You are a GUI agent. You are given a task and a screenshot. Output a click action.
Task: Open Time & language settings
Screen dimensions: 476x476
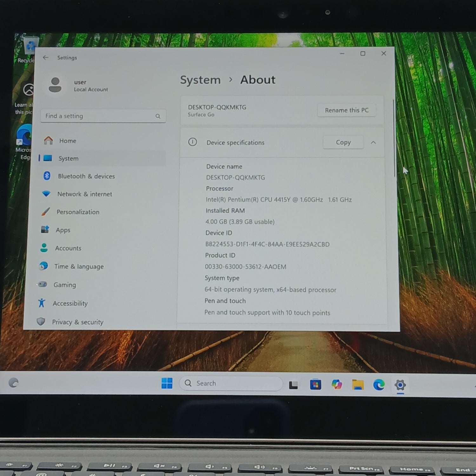click(x=79, y=267)
